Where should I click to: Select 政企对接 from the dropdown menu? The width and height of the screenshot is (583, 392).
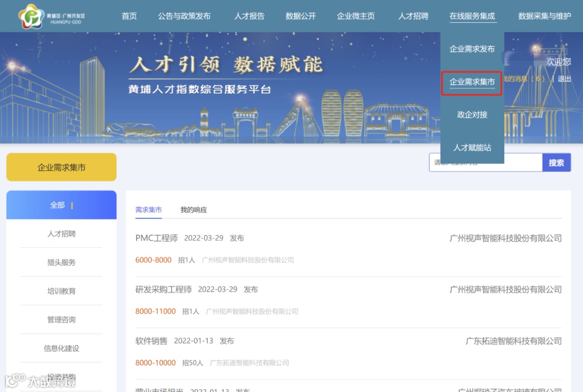[472, 115]
